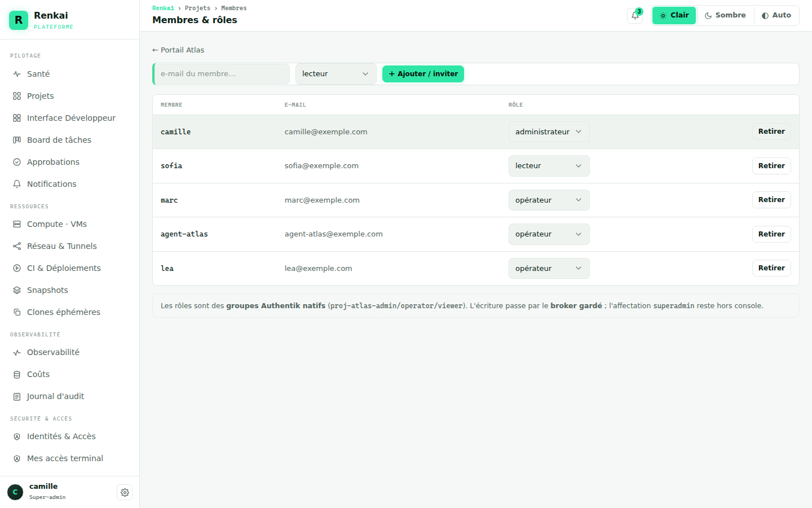Click the Board de tâches icon

17,140
